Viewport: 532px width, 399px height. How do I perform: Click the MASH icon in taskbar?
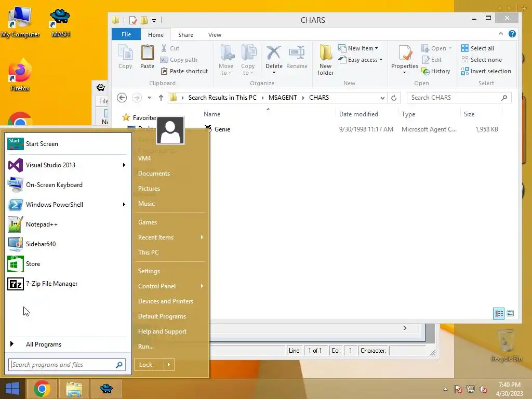[106, 389]
